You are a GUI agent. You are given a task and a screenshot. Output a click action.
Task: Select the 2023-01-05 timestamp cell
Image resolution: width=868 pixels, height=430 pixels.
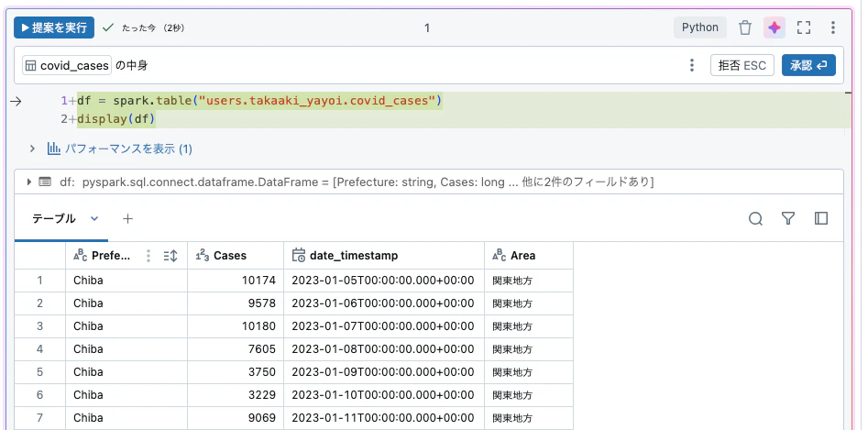(x=384, y=281)
